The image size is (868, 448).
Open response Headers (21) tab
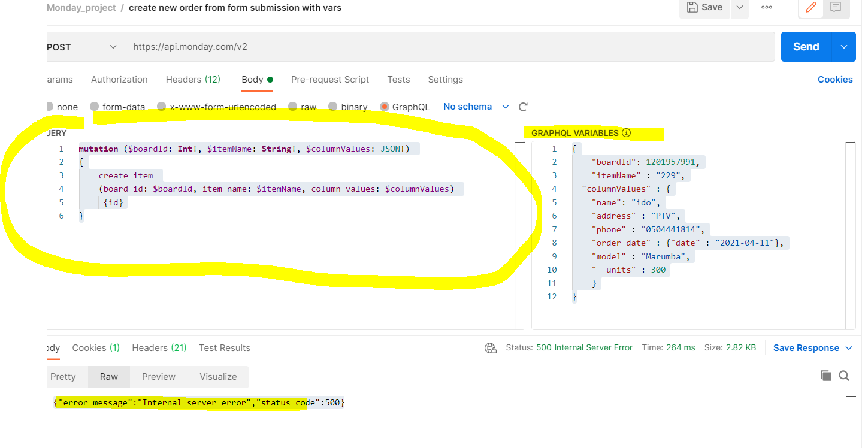tap(159, 348)
